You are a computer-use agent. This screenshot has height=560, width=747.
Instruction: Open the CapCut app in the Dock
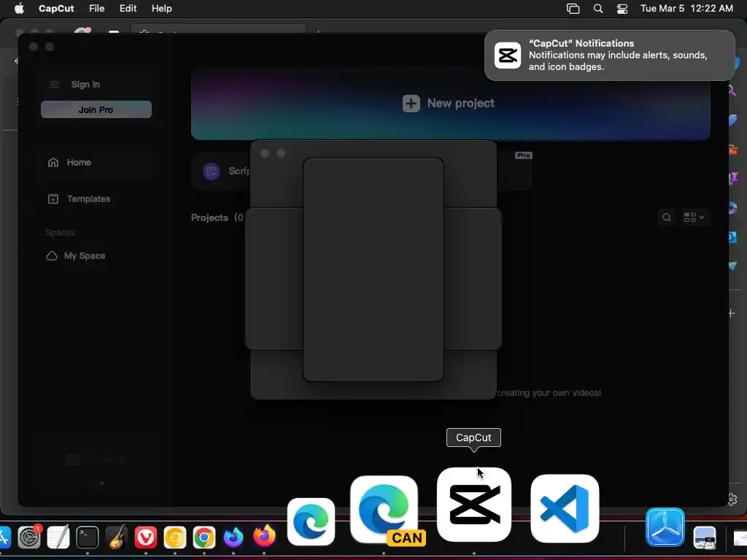click(x=474, y=505)
